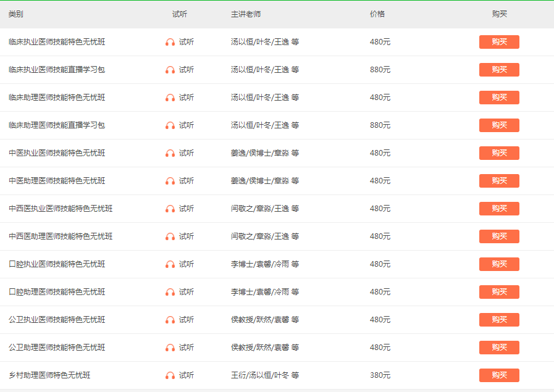
Task: Click the headphone icon for 中西医执业医师技能特色无忧班
Action: [170, 209]
